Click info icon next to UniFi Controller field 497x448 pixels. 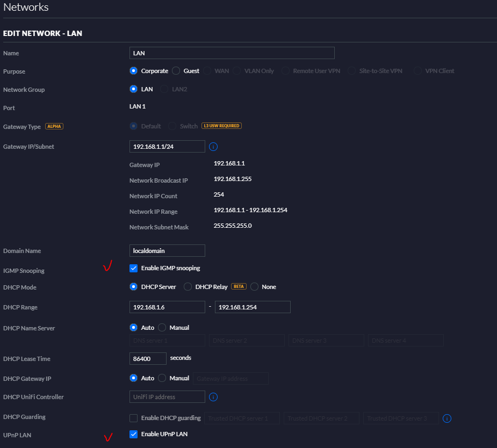click(213, 397)
